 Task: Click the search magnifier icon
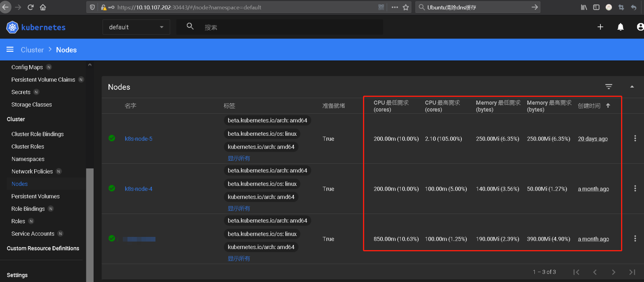190,26
